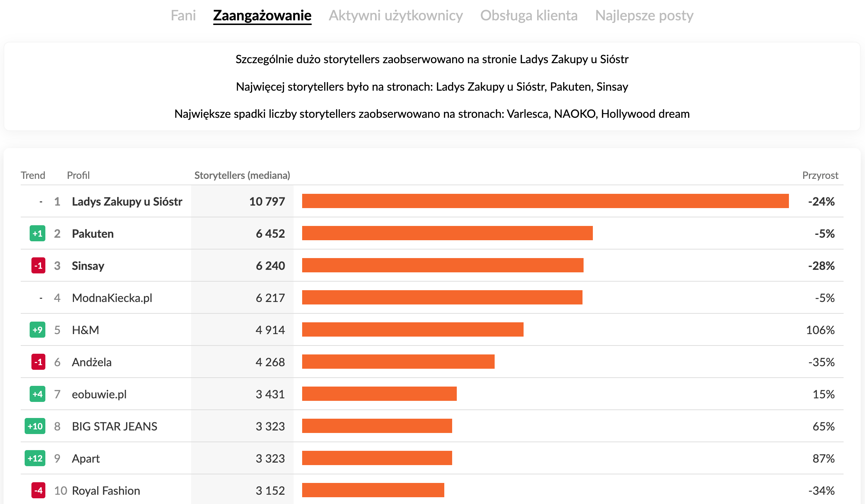
Task: Select the Zaangażowanie tab
Action: pyautogui.click(x=262, y=15)
